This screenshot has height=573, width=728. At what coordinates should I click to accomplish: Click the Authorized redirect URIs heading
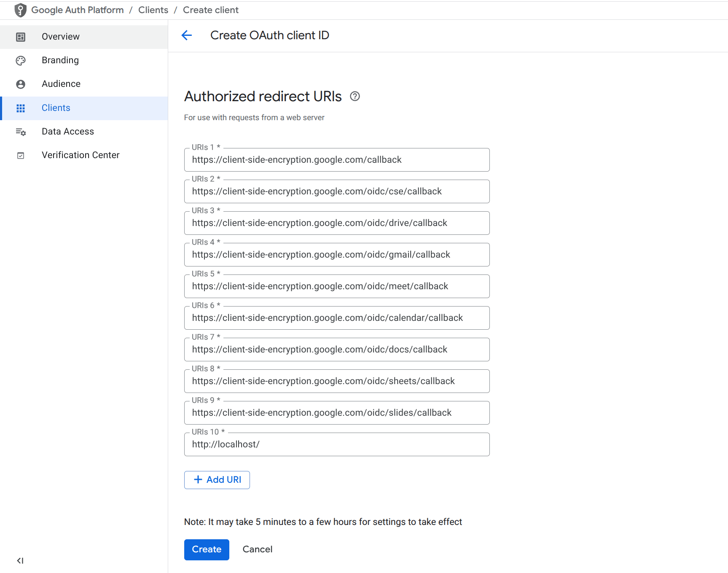[x=263, y=97]
